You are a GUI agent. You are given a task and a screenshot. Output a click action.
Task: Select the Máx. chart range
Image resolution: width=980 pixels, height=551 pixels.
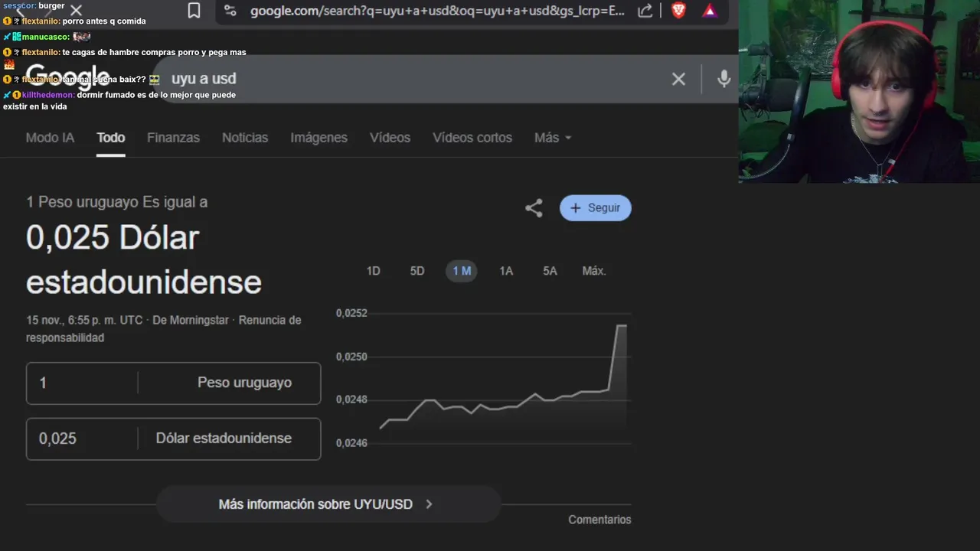coord(593,271)
